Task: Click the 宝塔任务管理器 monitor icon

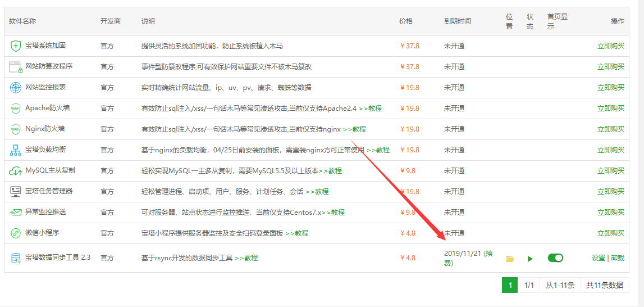Action: tap(15, 192)
